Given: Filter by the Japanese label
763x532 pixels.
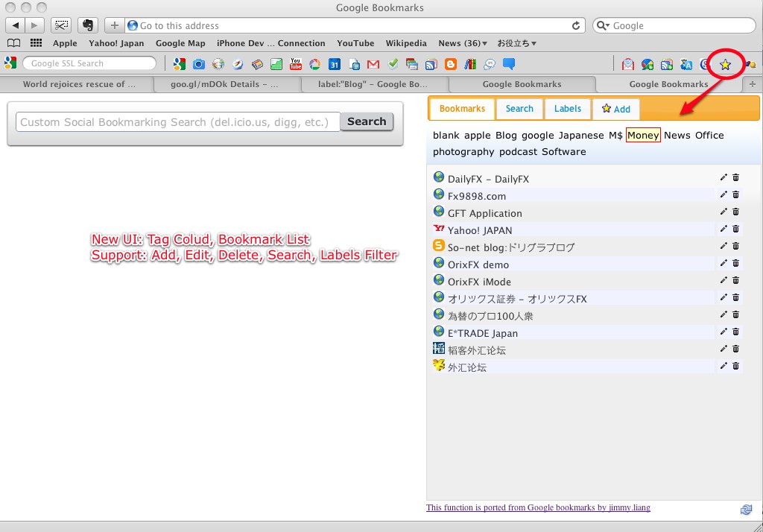Looking at the screenshot, I should (581, 136).
